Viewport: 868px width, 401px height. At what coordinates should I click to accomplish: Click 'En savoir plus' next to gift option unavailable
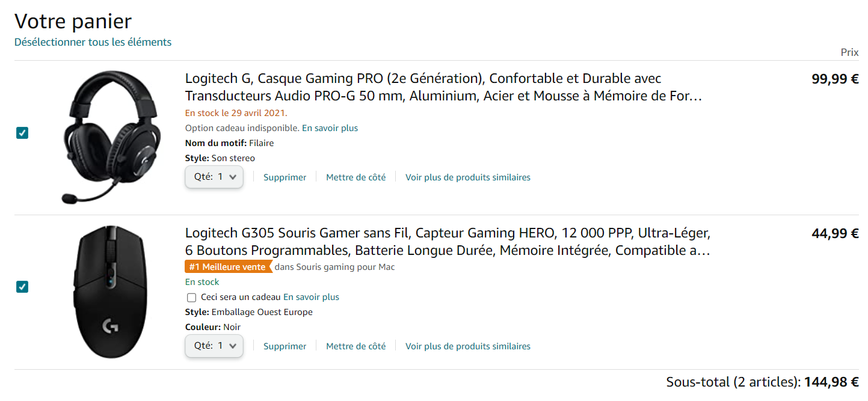(x=330, y=128)
